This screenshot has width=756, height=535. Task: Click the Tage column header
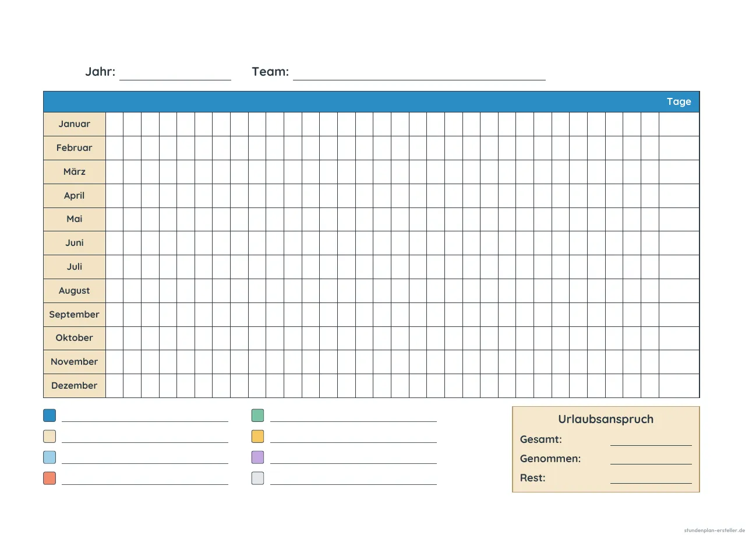tap(679, 101)
